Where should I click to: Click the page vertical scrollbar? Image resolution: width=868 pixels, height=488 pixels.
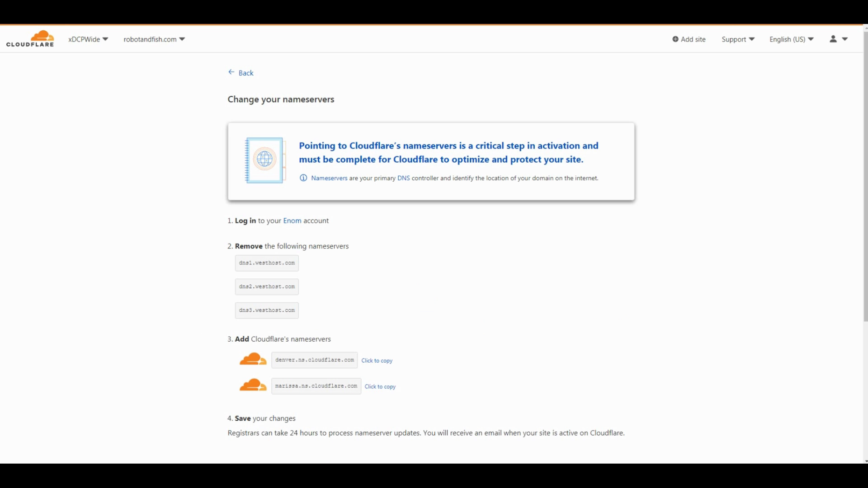click(865, 181)
